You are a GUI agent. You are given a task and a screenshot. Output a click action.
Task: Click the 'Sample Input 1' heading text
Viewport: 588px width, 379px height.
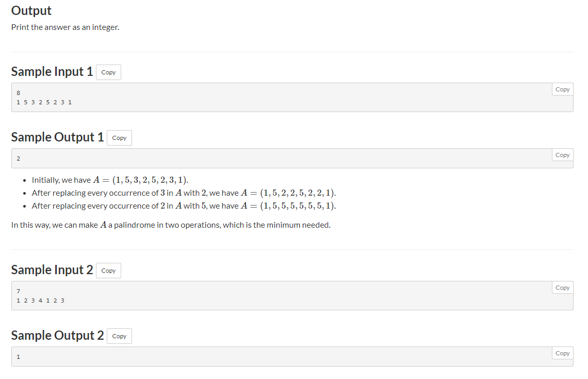click(52, 72)
